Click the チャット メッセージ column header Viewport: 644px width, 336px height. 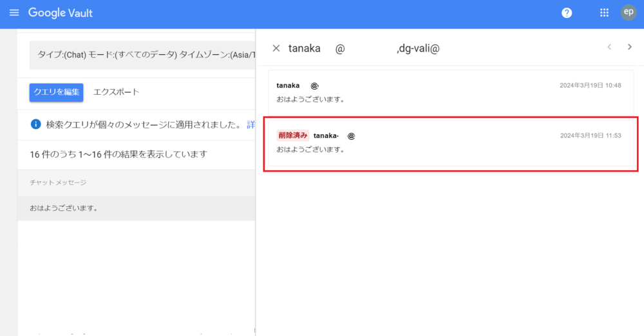click(58, 183)
